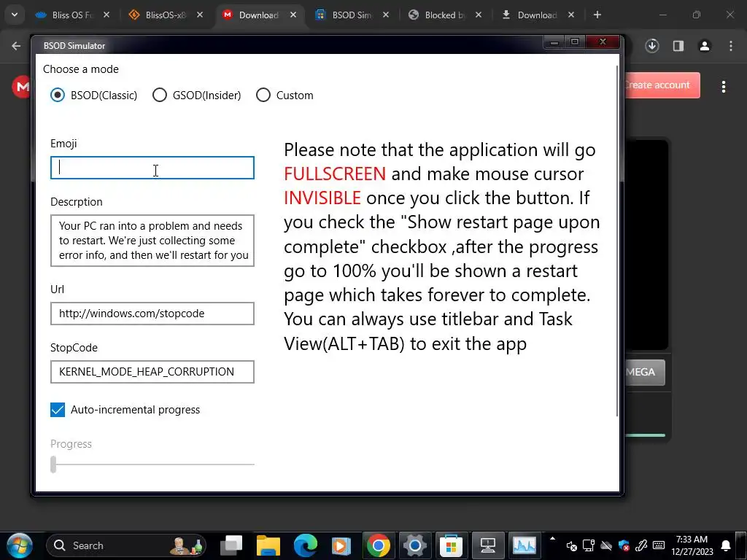Open File Explorer from the taskbar
This screenshot has width=747, height=560.
coord(268,545)
